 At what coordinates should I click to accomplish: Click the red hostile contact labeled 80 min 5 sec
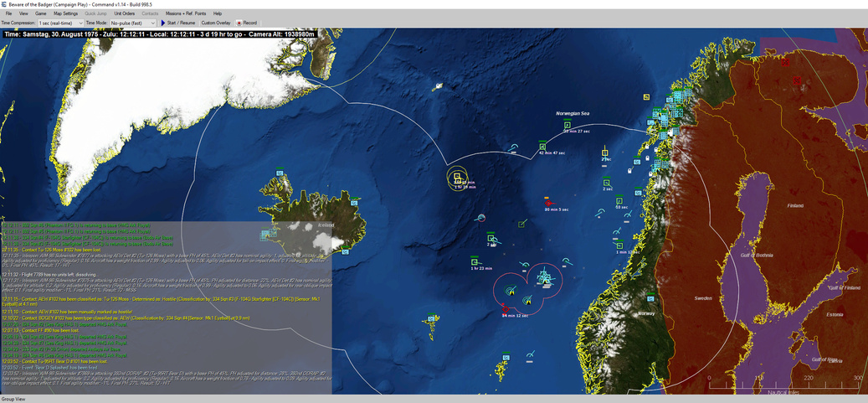tap(548, 203)
